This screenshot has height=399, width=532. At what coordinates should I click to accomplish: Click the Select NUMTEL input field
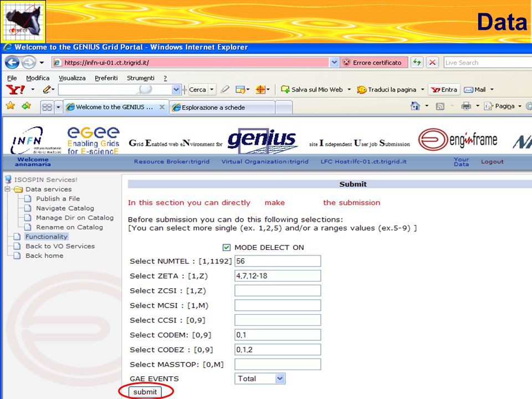(x=278, y=261)
